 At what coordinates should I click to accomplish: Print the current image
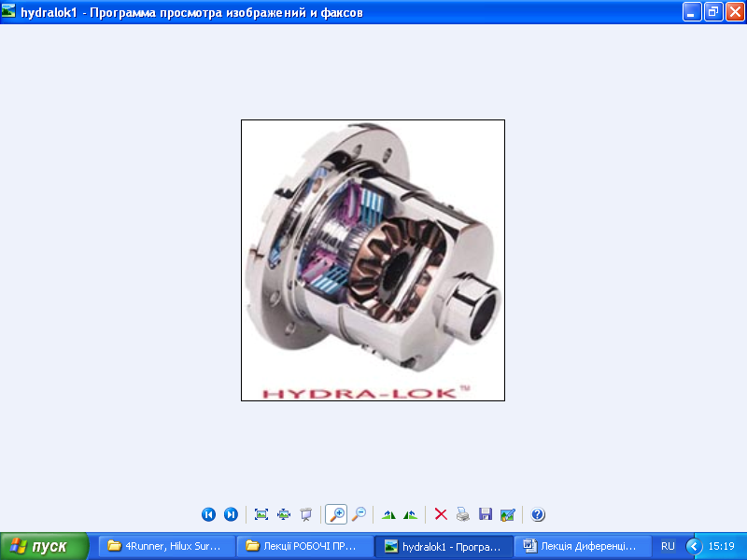click(x=463, y=514)
